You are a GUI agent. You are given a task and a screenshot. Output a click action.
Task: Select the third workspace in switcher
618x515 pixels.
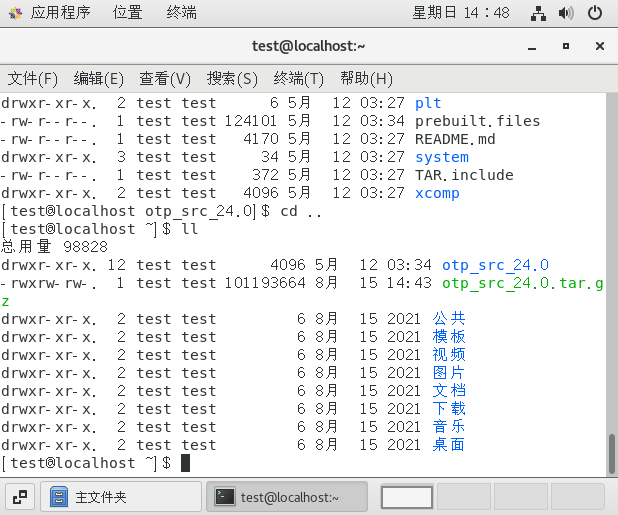click(521, 497)
